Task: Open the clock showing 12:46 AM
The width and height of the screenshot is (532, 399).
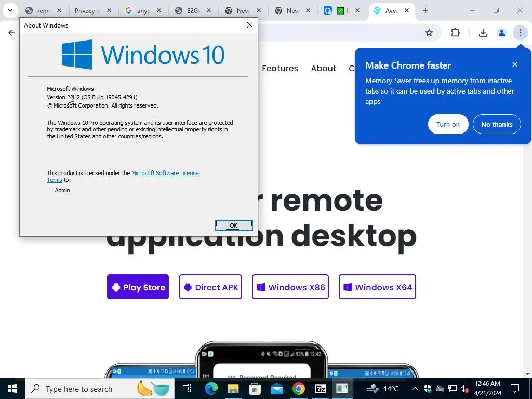Action: click(x=487, y=389)
